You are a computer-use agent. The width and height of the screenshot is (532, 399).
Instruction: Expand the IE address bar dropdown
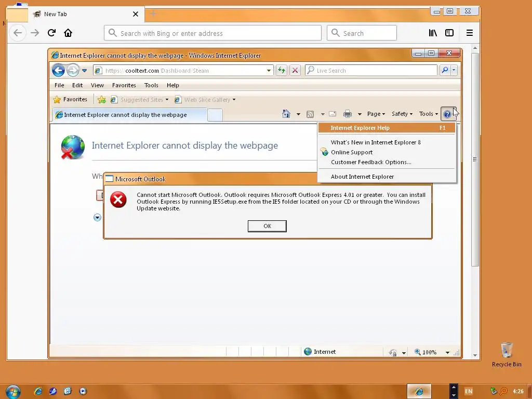269,71
